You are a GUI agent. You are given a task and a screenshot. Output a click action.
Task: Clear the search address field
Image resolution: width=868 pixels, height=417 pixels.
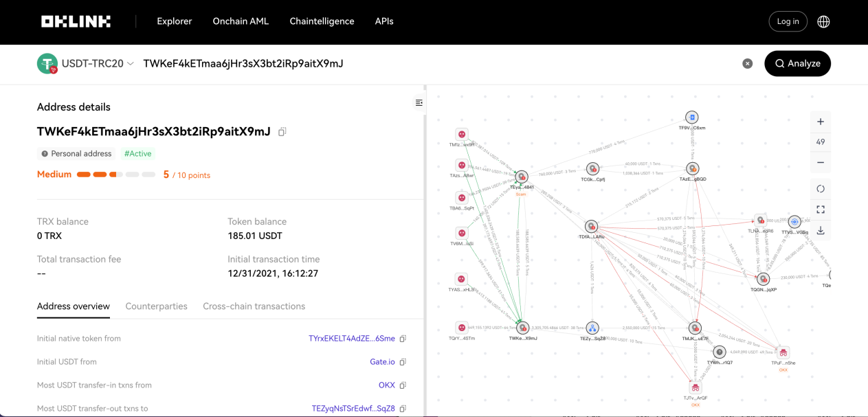[747, 63]
